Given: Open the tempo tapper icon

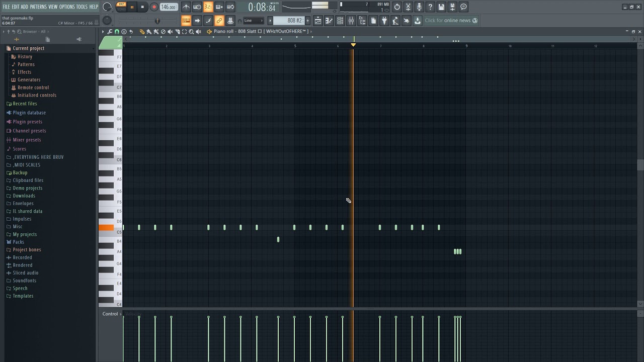Looking at the screenshot, I should 395,21.
